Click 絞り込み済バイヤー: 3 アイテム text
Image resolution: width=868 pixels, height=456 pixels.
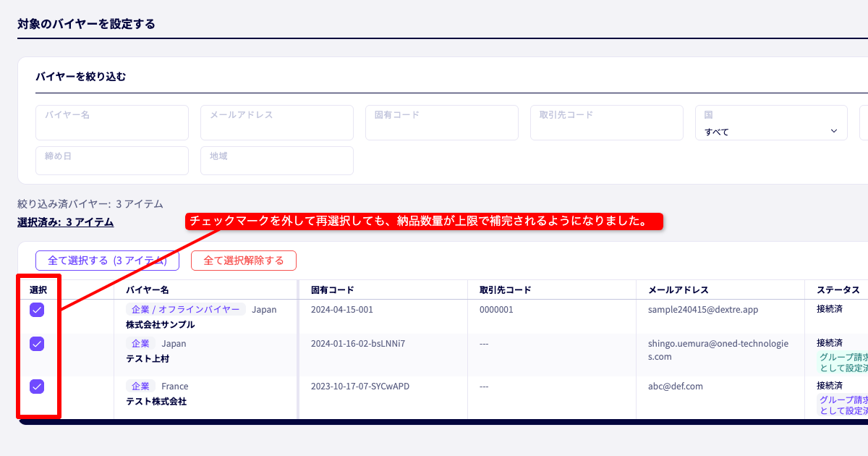(x=90, y=204)
